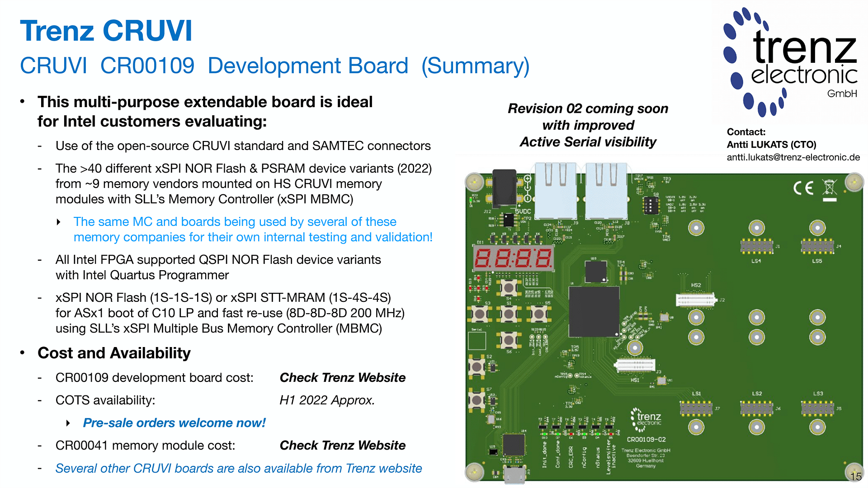Click the 'Trenz CRUVI' slide title
868x488 pixels.
pyautogui.click(x=106, y=31)
